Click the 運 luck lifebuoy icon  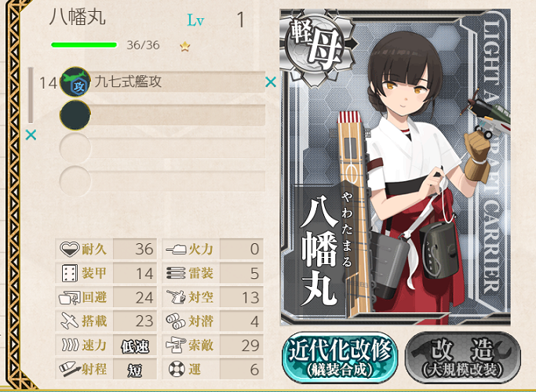[177, 369]
